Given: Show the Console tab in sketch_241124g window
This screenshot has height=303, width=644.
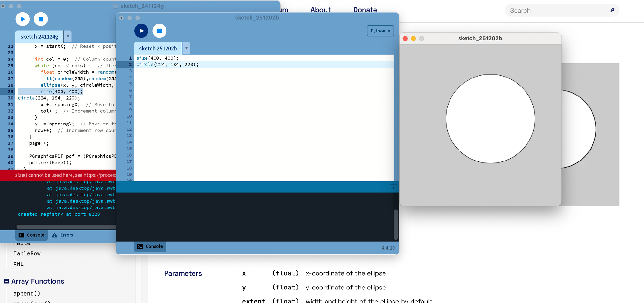Looking at the screenshot, I should pyautogui.click(x=32, y=235).
